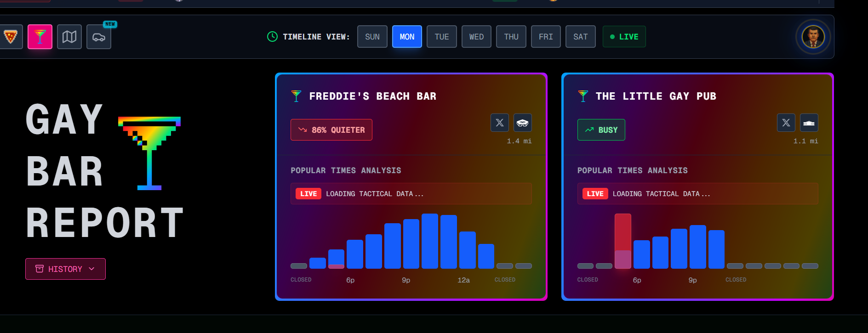Click the X icon on Freddie's Beach Bar
Screen dimensions: 868x333
pos(500,123)
